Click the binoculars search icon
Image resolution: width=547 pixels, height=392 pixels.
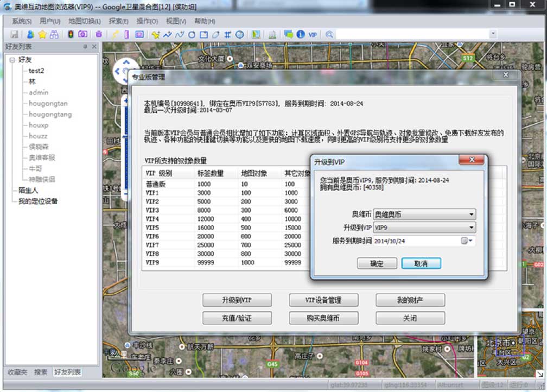pos(54,34)
